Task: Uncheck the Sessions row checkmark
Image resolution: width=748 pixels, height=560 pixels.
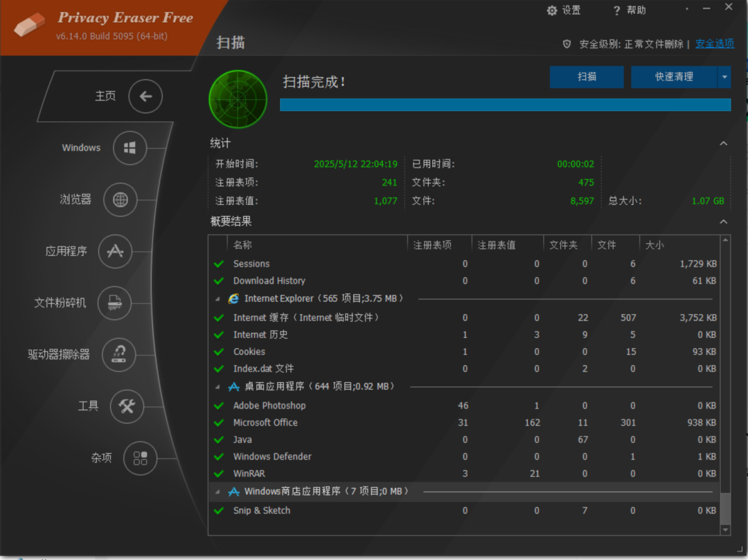Action: (x=219, y=264)
